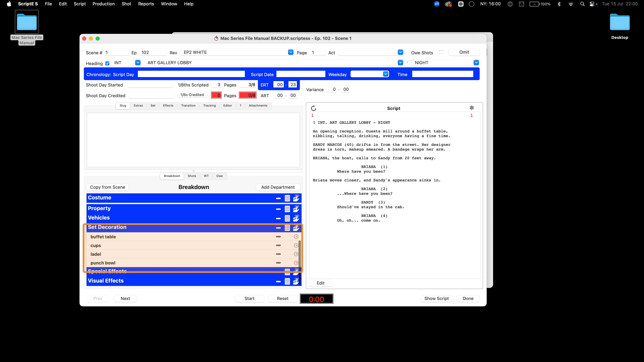Enable the Owe Shots checkbox
This screenshot has width=644, height=362.
point(441,52)
